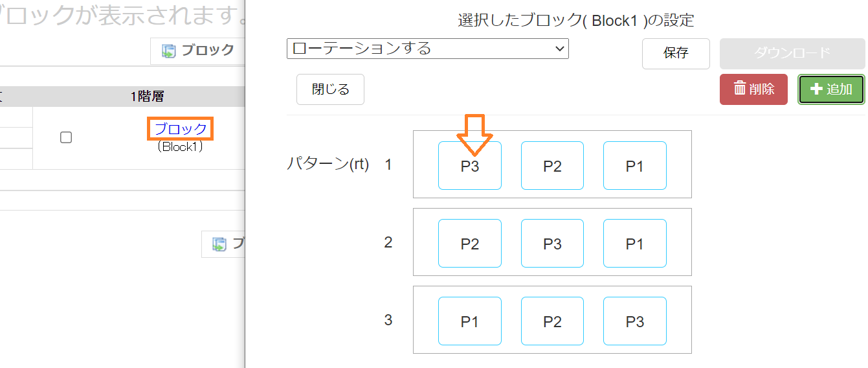868x368 pixels.
Task: Select P2 in pattern row 3
Action: pos(552,321)
